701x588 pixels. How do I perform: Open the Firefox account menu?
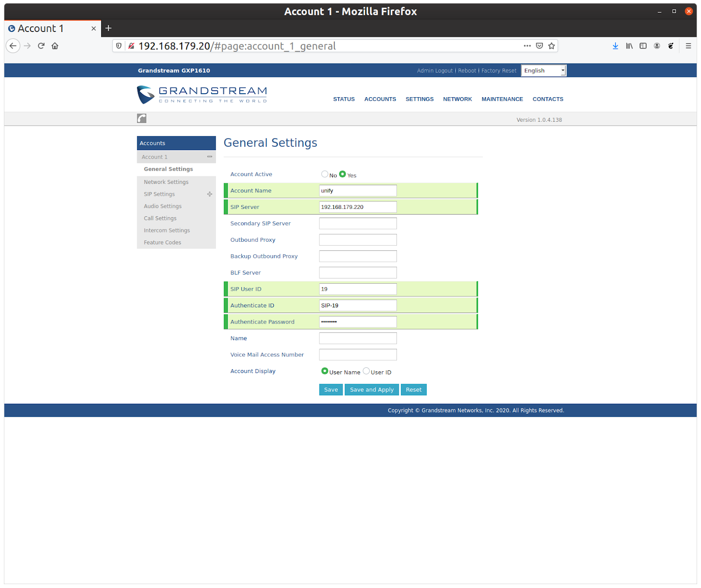(657, 46)
